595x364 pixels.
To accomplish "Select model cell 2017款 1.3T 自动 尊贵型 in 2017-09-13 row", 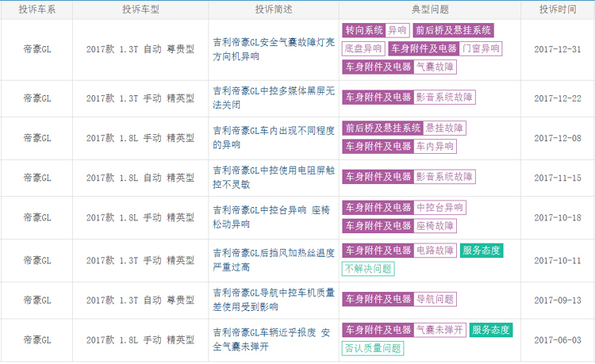I will 140,301.
